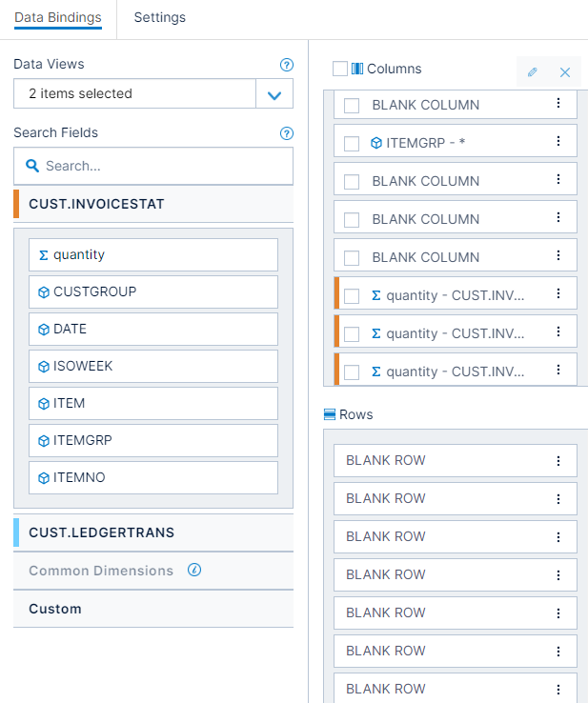
Task: Check the Columns select-all checkbox
Action: coord(340,69)
